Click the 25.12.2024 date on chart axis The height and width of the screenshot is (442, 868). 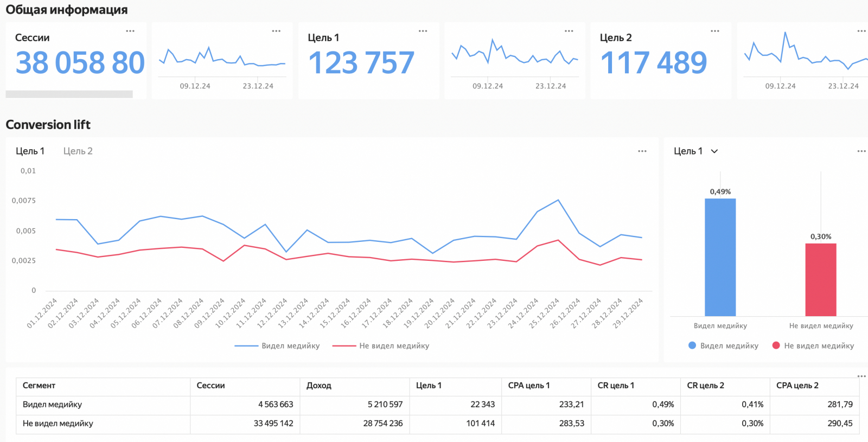click(545, 313)
